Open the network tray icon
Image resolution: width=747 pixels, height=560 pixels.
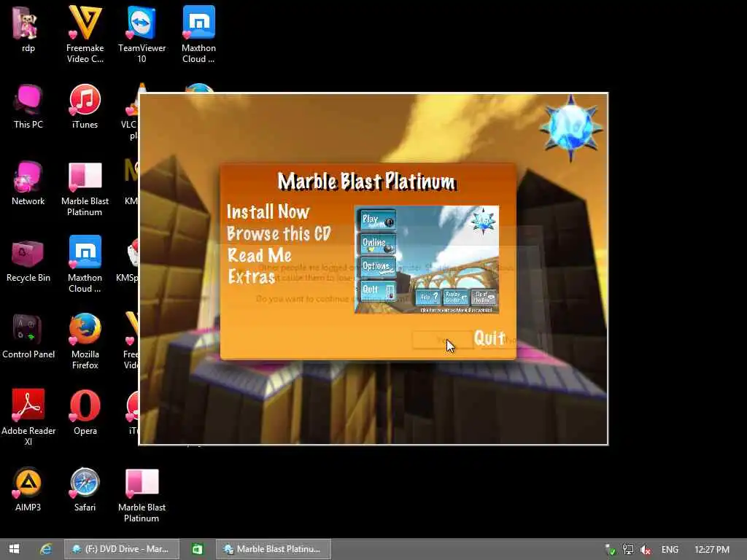click(x=628, y=550)
